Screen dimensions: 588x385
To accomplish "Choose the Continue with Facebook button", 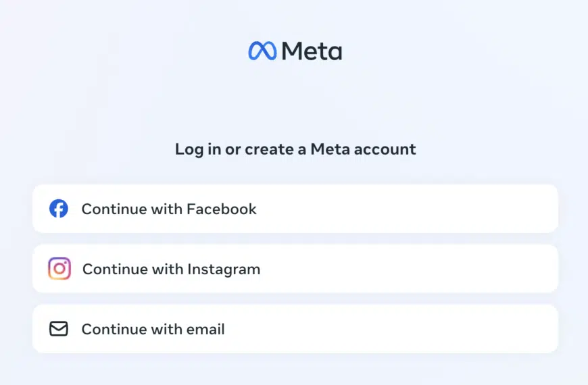I will pyautogui.click(x=295, y=209).
